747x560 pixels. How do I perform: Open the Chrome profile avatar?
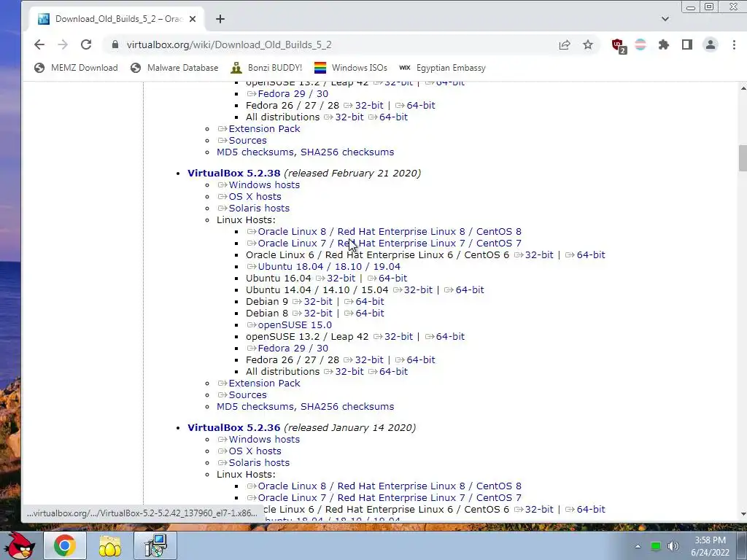[711, 44]
